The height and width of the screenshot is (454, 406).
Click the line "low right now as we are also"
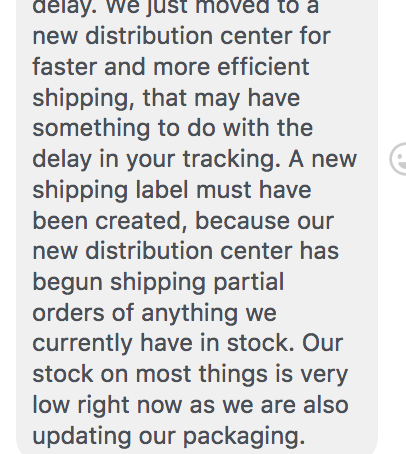[190, 405]
